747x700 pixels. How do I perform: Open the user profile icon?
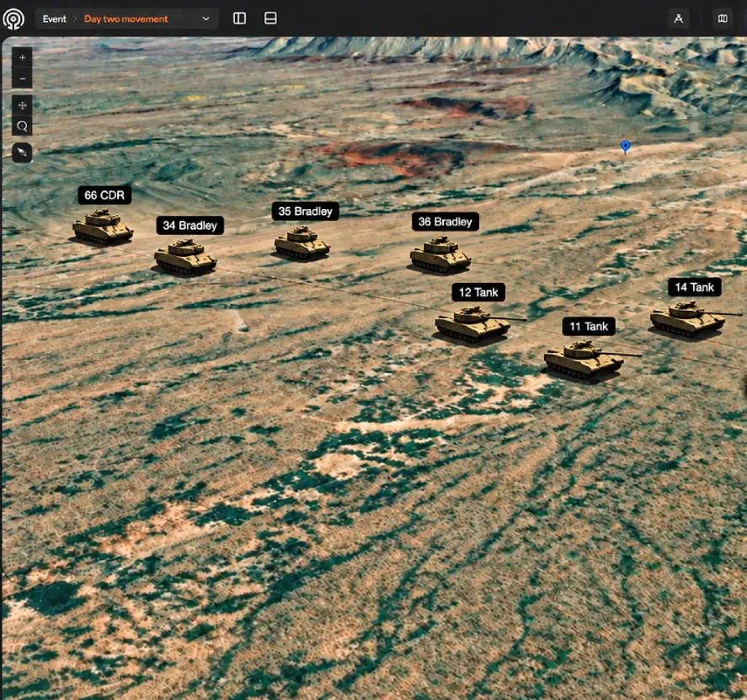click(x=679, y=19)
